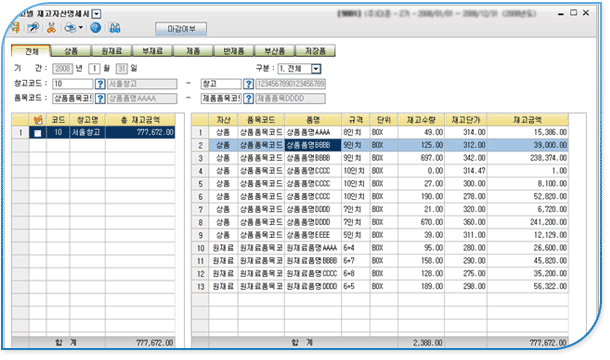The height and width of the screenshot is (360, 610).
Task: Click the 창고명 column header
Action: [88, 120]
